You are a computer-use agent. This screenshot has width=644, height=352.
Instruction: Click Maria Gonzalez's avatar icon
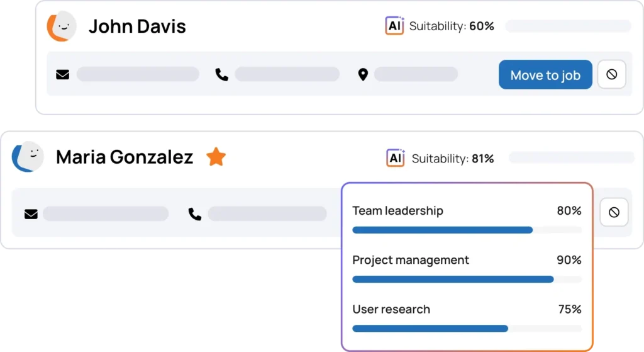pyautogui.click(x=27, y=157)
